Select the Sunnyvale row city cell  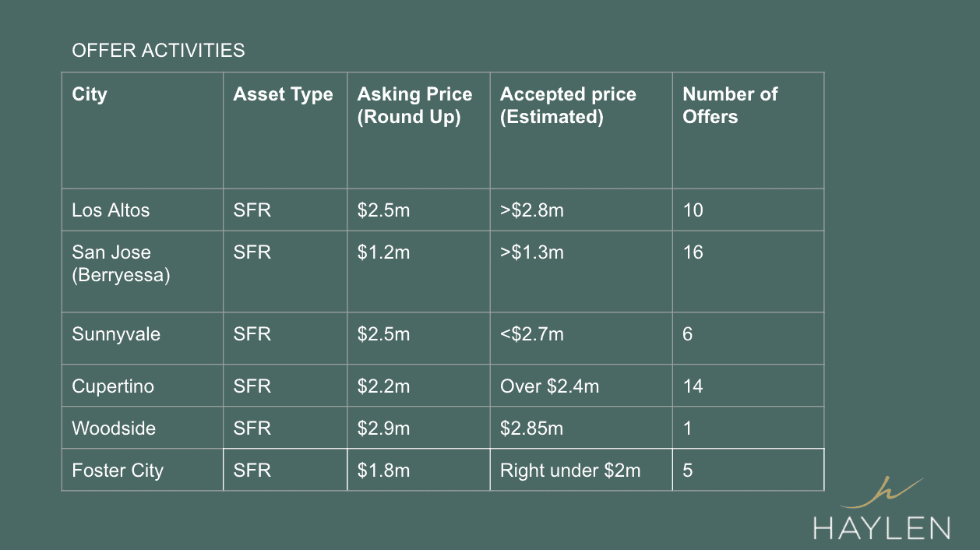[143, 338]
